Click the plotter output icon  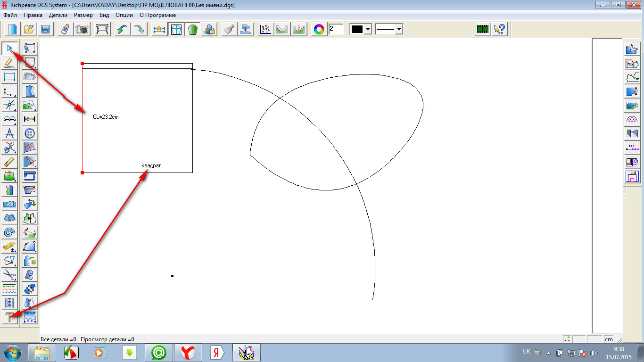coord(102,29)
